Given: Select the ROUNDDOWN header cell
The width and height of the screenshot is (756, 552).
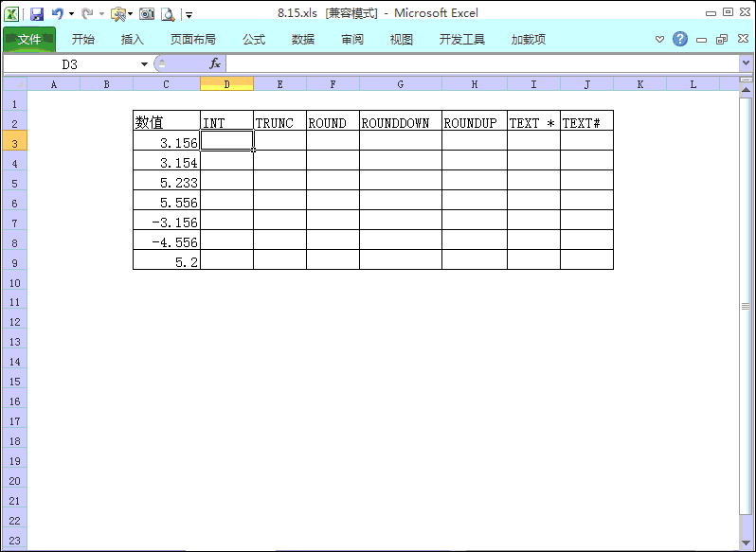Looking at the screenshot, I should (400, 120).
